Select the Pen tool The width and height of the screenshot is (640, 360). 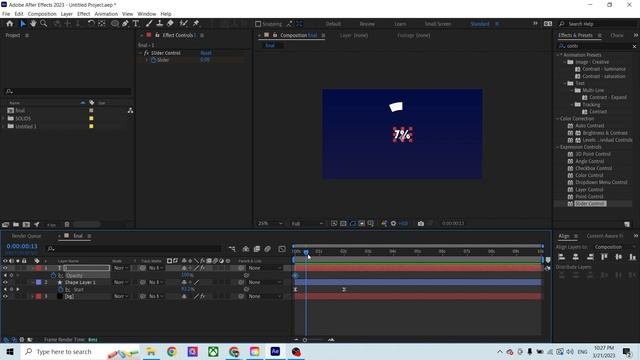(125, 24)
